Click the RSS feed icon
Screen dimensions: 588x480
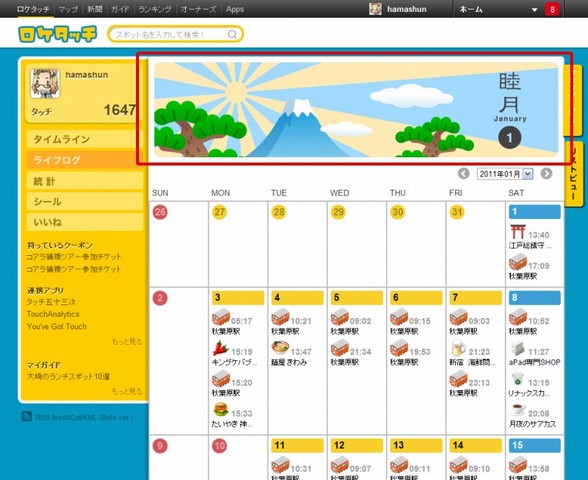pyautogui.click(x=27, y=416)
